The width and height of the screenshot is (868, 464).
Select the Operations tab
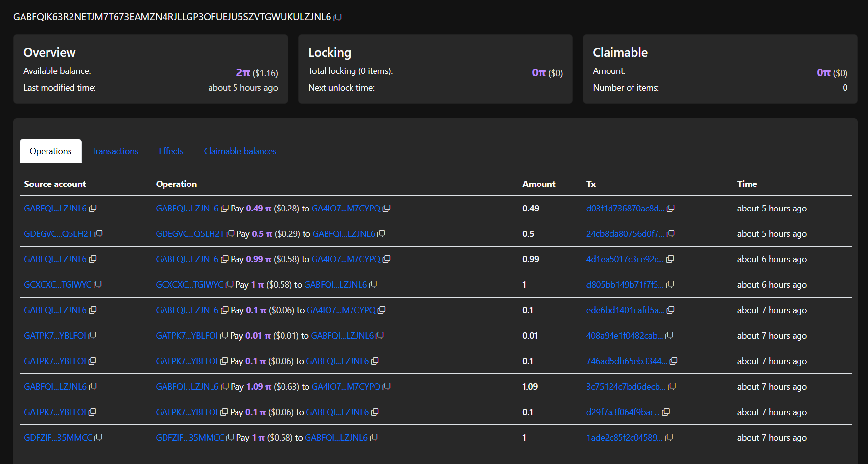point(50,151)
